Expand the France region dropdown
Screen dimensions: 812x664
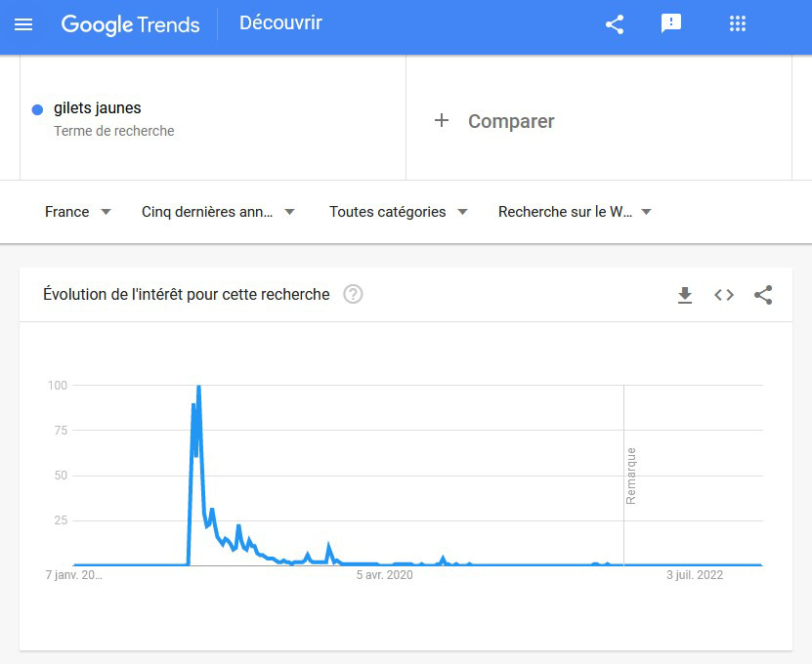point(77,212)
